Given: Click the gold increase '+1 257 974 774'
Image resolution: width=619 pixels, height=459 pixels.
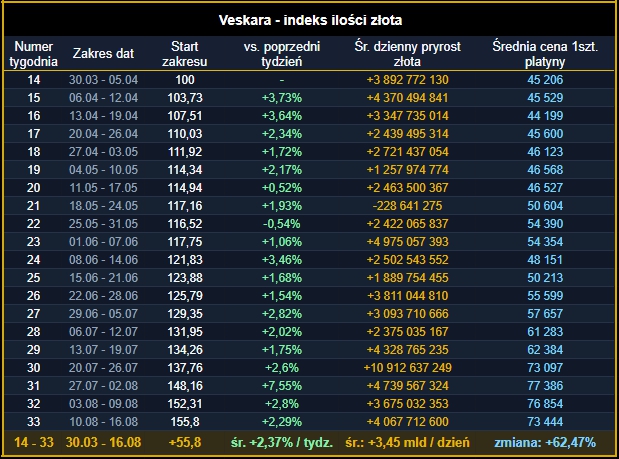Looking at the screenshot, I should point(407,170).
